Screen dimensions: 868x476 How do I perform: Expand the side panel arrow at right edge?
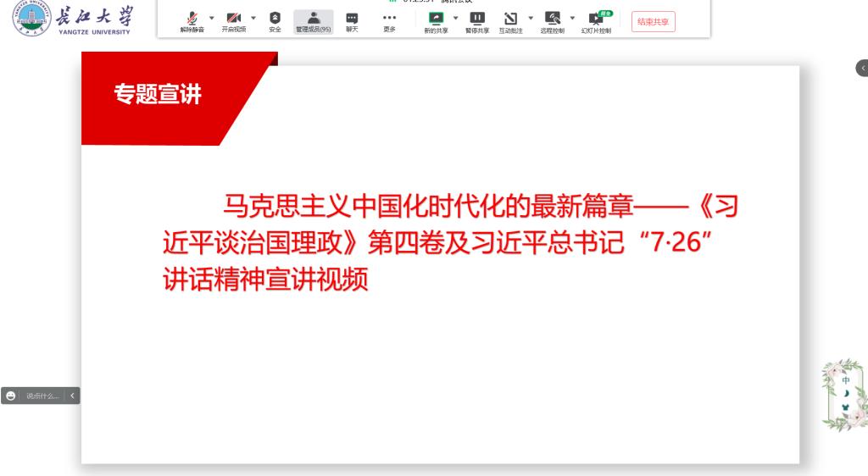862,68
